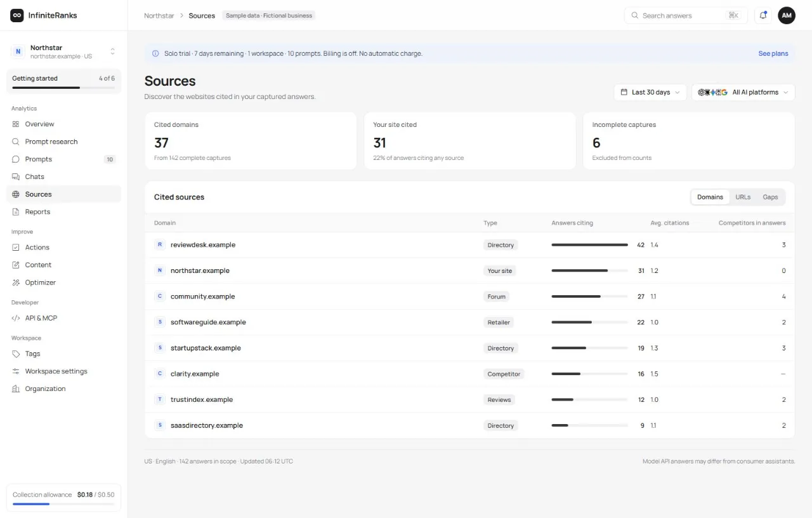Click the Content edit icon
This screenshot has width=812, height=518.
[x=16, y=265]
